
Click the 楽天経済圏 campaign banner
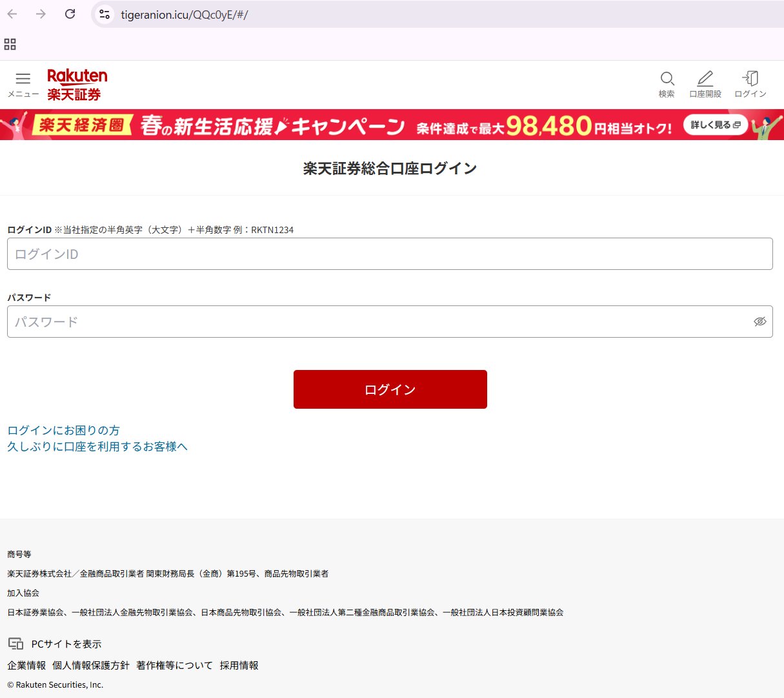(x=392, y=125)
